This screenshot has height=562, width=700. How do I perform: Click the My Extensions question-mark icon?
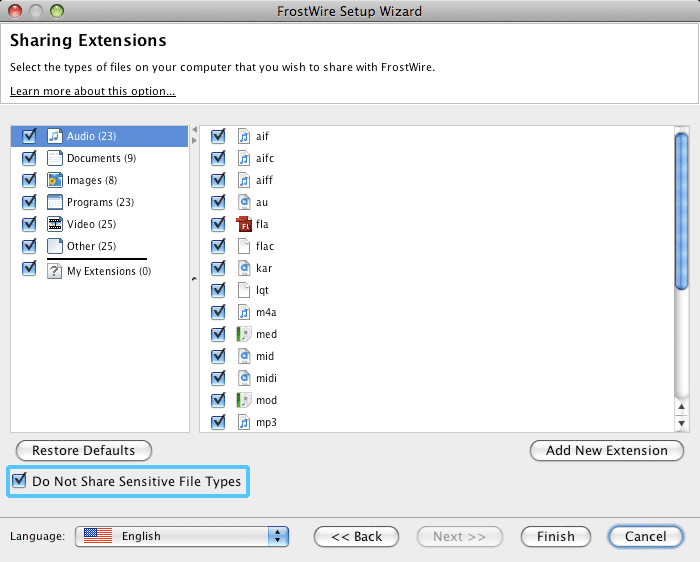pos(54,271)
